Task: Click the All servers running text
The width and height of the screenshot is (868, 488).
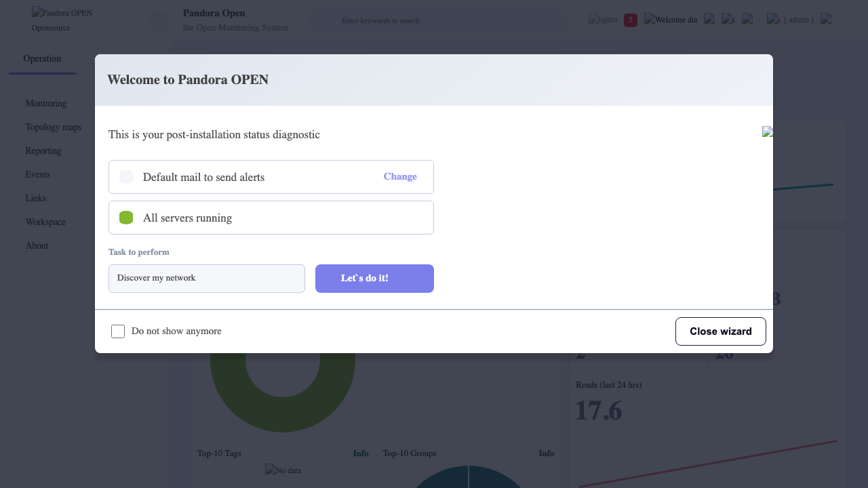Action: (187, 218)
